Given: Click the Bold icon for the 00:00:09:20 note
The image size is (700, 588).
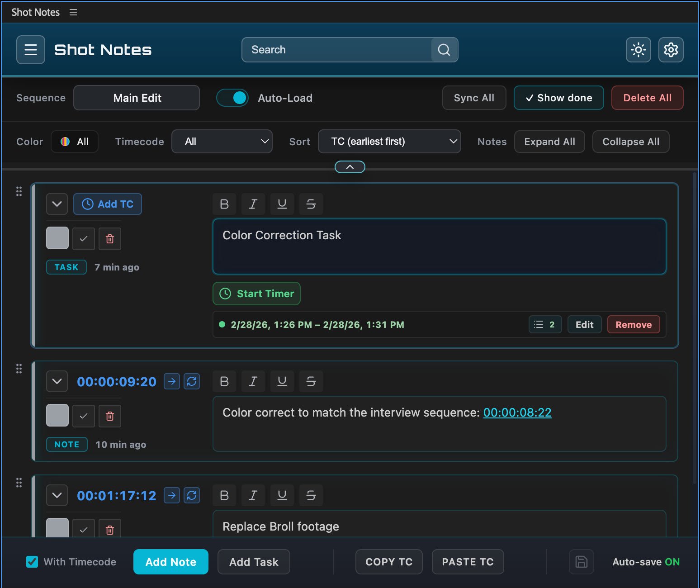Looking at the screenshot, I should 224,381.
